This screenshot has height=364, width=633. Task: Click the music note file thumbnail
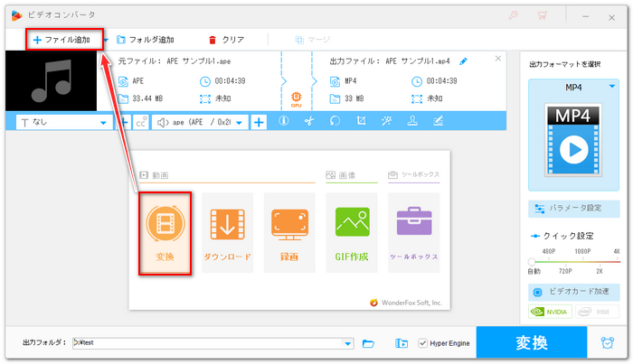point(51,80)
